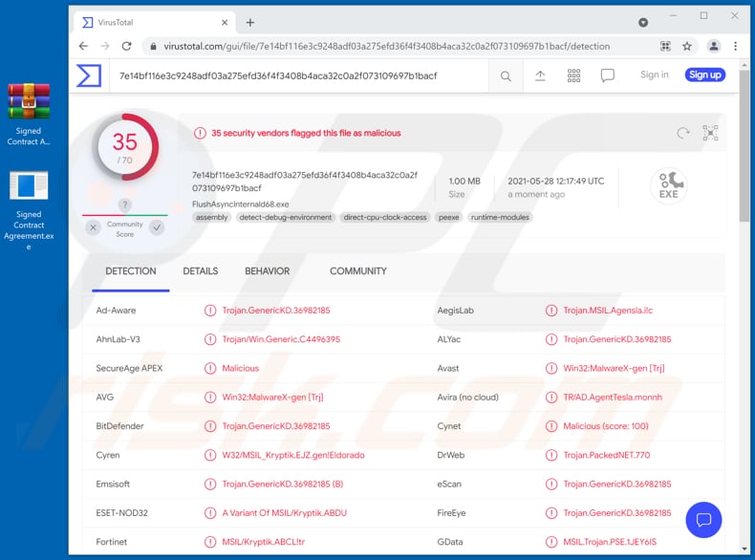Open the browser profile icon
The height and width of the screenshot is (560, 755).
[714, 46]
